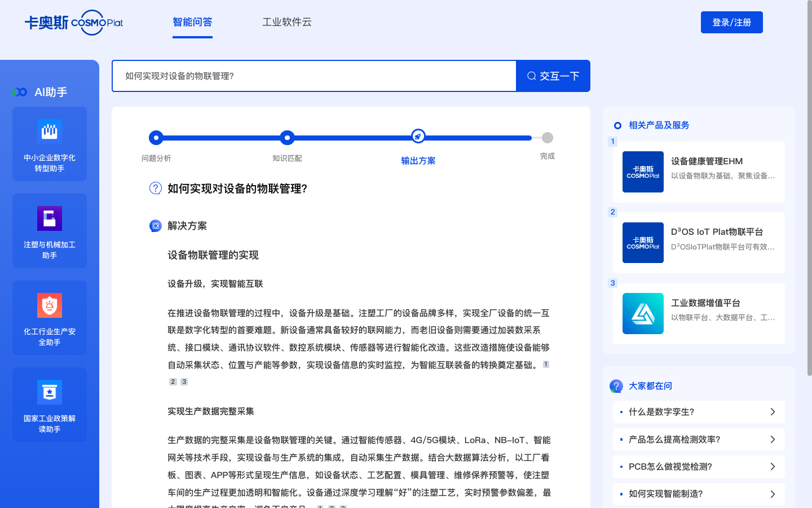Select the 注塑与机械加工助手 assistant

(x=49, y=231)
